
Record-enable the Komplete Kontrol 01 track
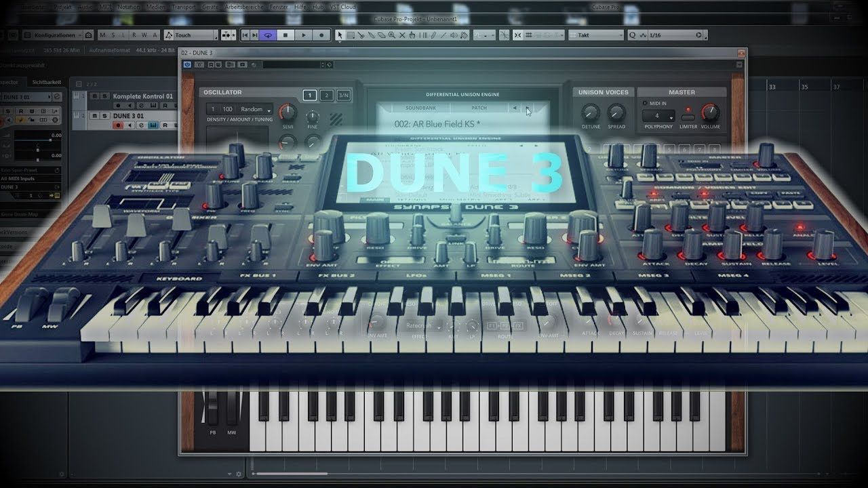[118, 106]
